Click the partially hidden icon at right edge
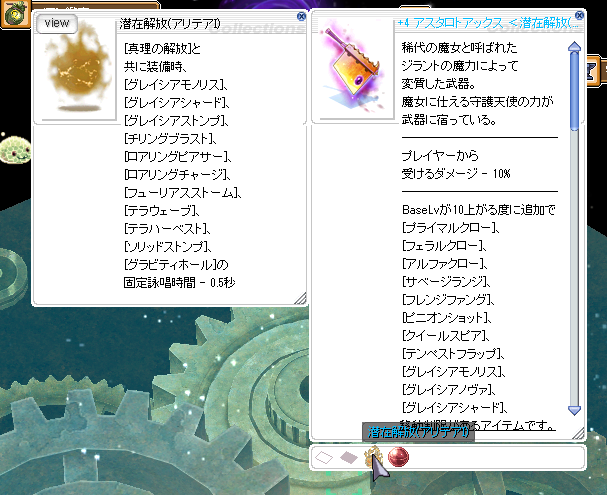The width and height of the screenshot is (607, 495). coord(593,68)
